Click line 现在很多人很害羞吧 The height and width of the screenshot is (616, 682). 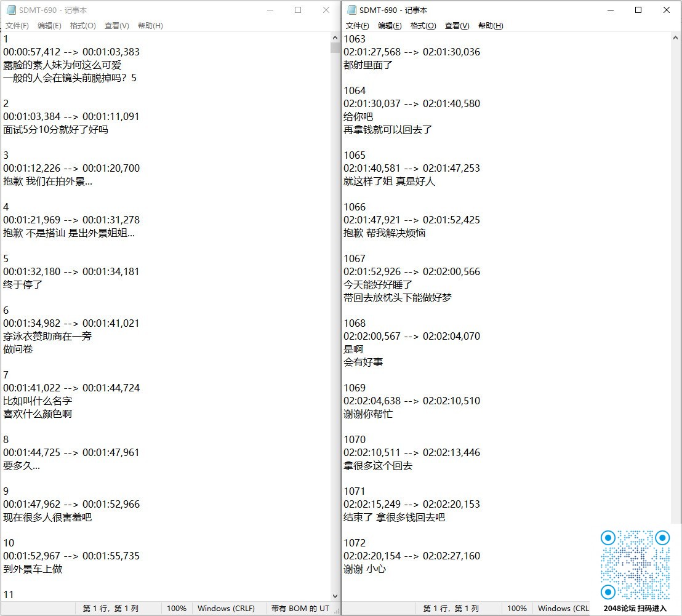pyautogui.click(x=47, y=518)
